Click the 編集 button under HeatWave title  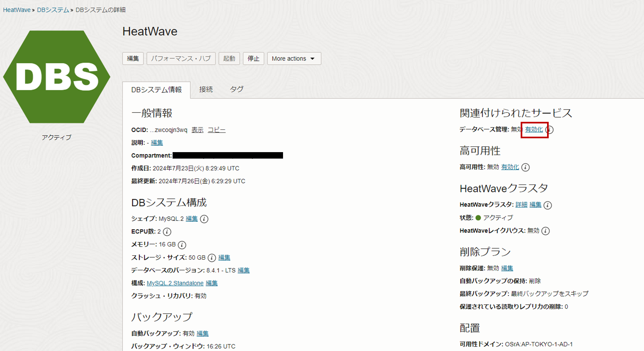coord(133,59)
